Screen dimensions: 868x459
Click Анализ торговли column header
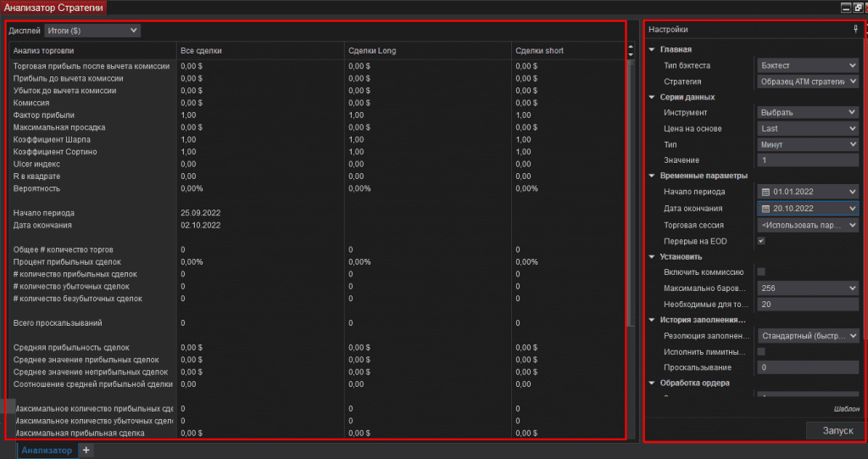pyautogui.click(x=93, y=50)
